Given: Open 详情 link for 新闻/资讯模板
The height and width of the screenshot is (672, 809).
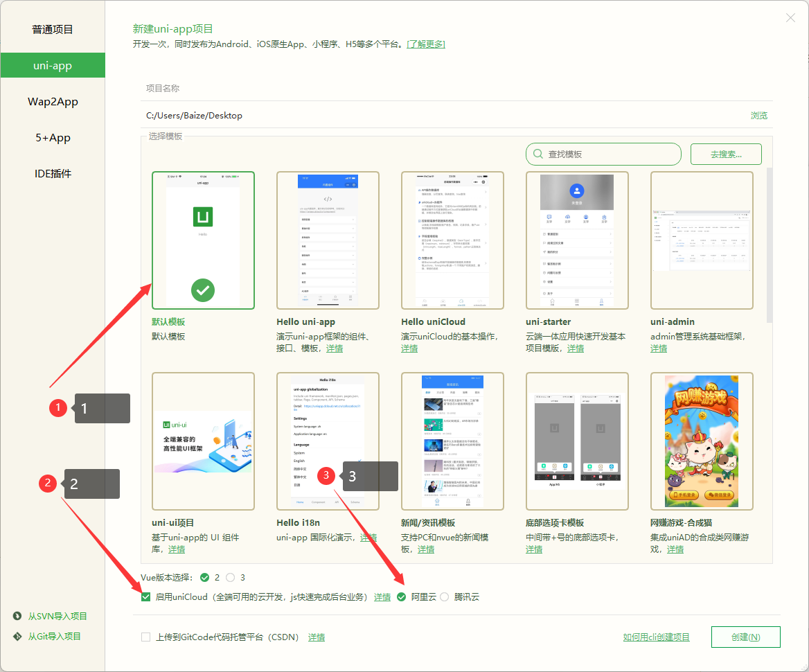Looking at the screenshot, I should click(x=426, y=549).
